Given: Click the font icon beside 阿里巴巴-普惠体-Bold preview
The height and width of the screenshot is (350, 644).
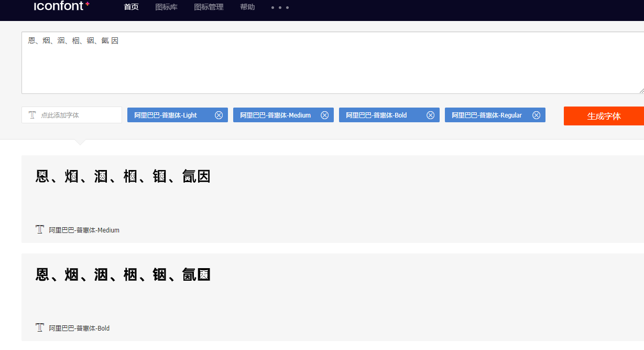Looking at the screenshot, I should [x=40, y=327].
